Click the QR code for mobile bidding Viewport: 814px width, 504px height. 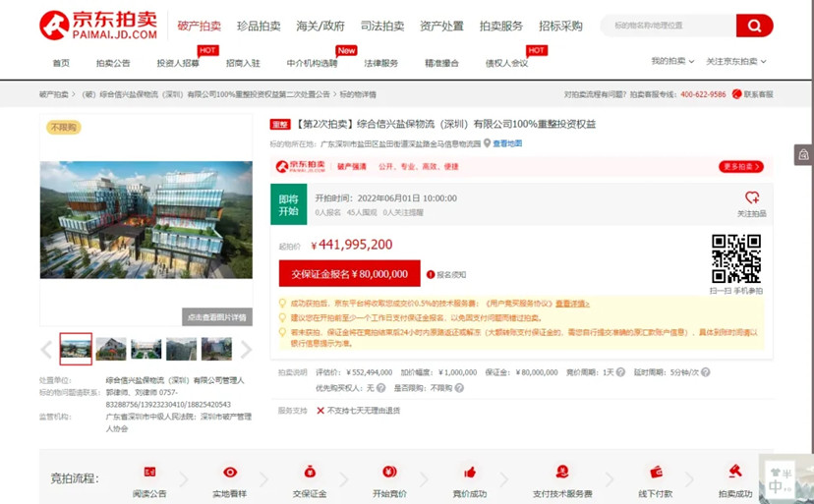point(736,258)
